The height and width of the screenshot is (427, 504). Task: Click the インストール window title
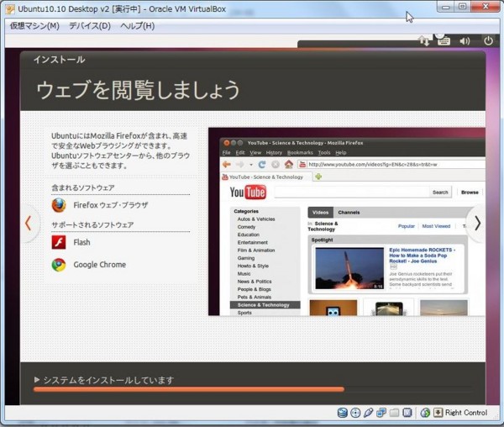click(x=59, y=60)
